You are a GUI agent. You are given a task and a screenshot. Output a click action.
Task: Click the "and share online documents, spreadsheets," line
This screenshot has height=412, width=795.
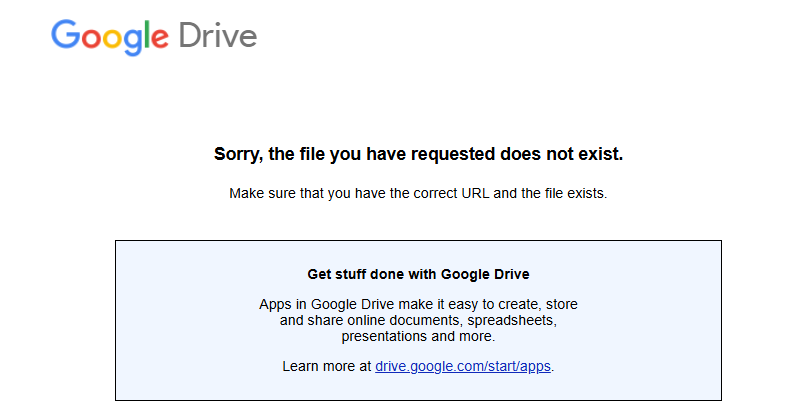[x=418, y=321]
